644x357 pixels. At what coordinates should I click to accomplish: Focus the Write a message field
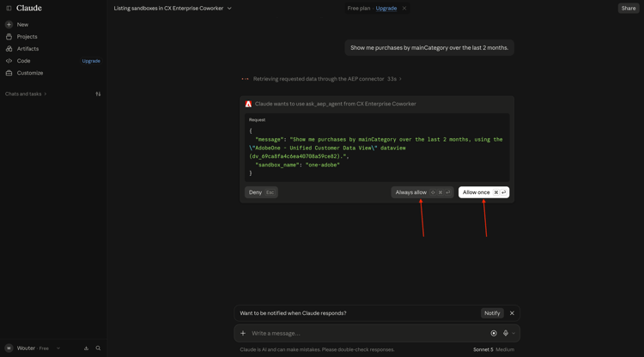tap(368, 333)
